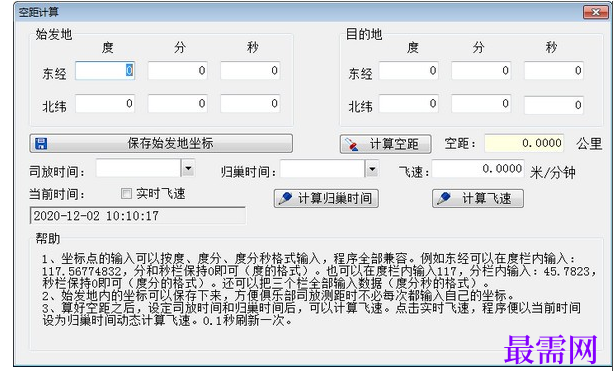This screenshot has height=381, width=616.
Task: Click the 空距计算 title bar text
Action: tap(38, 12)
